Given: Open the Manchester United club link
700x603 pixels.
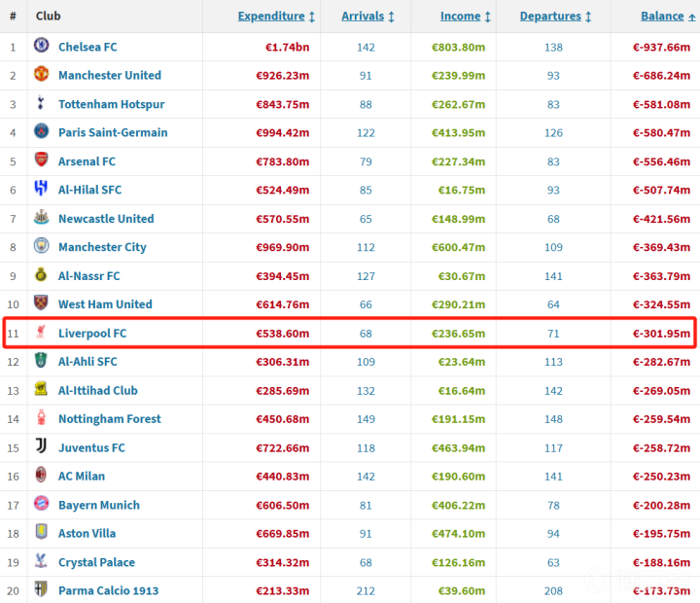Looking at the screenshot, I should (x=110, y=75).
